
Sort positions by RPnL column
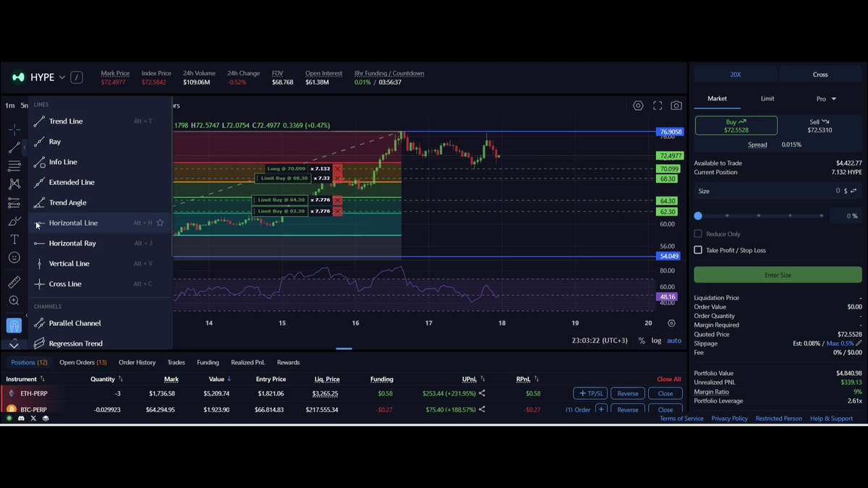pos(529,379)
